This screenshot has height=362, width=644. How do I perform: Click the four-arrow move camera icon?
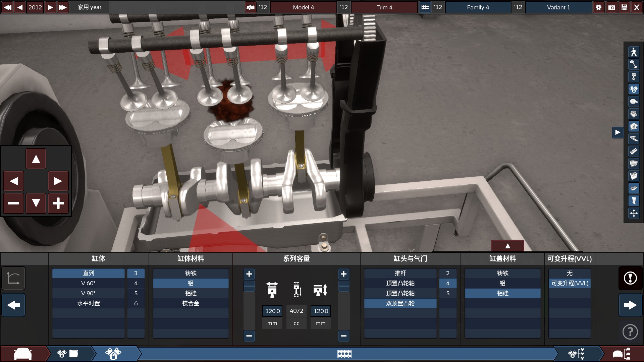pos(634,213)
